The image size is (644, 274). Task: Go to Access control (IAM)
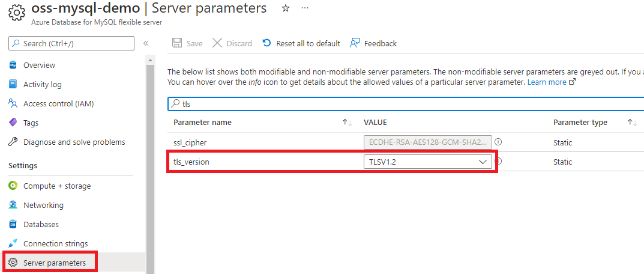[58, 104]
